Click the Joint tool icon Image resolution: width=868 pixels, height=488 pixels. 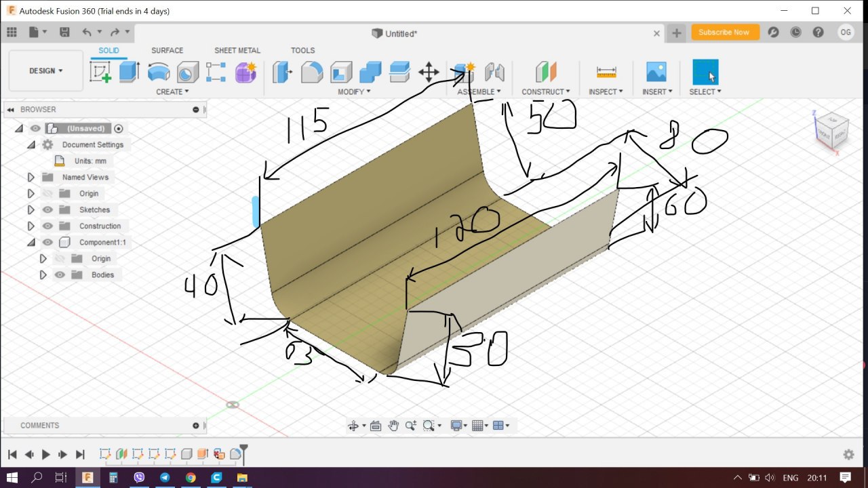click(494, 72)
